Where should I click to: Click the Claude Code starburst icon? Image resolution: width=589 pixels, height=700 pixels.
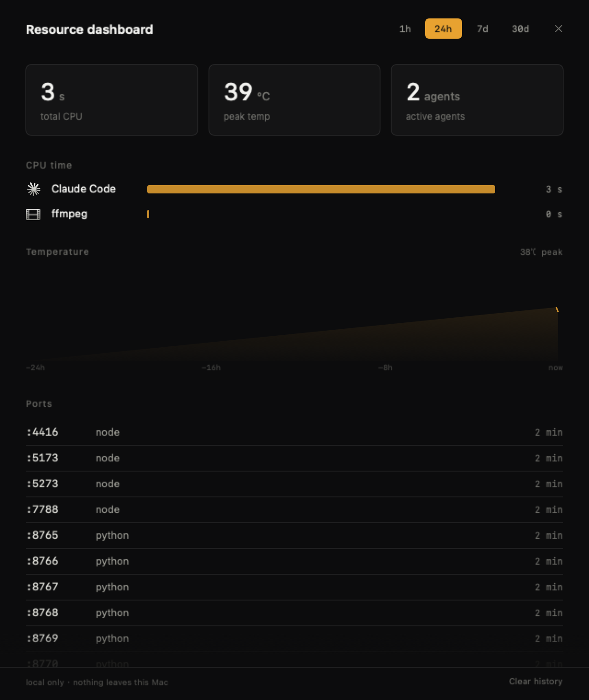[x=34, y=189]
